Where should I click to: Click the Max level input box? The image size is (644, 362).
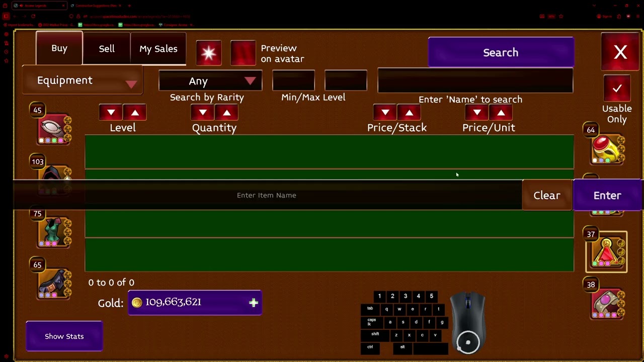[346, 80]
